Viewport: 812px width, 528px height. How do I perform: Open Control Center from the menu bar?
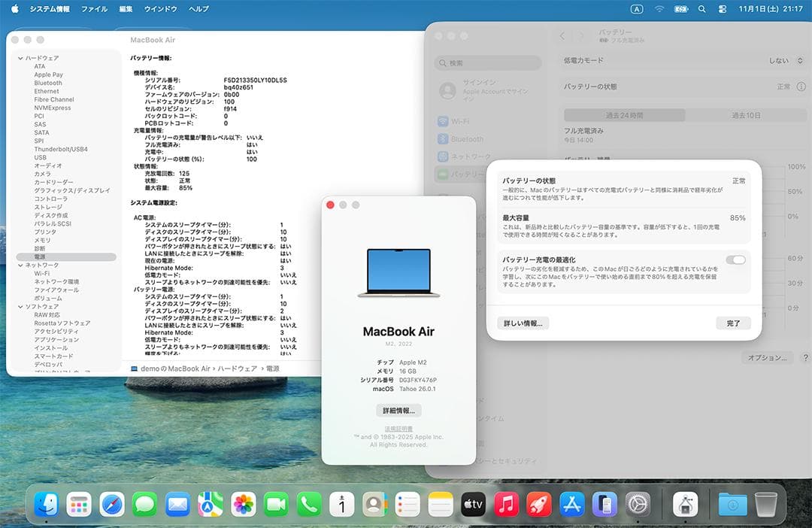[723, 9]
